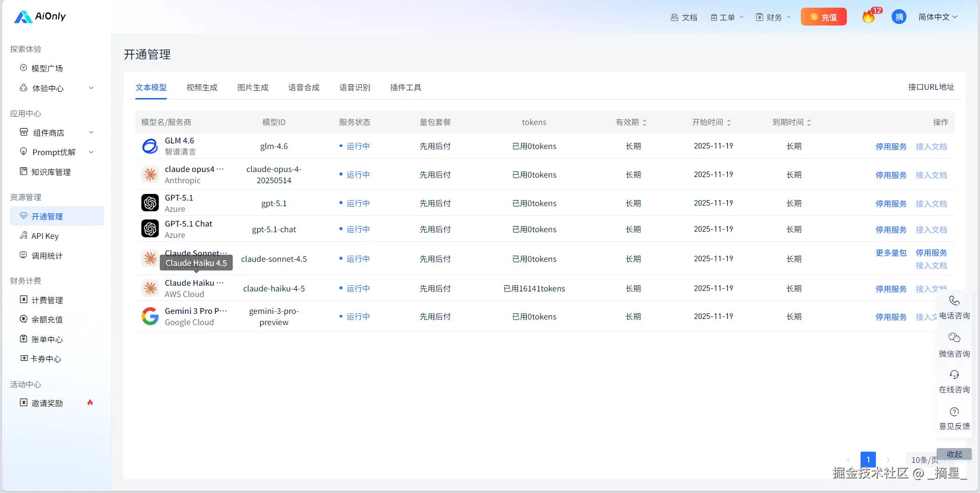Viewport: 980px width, 493px height.
Task: Click the 账单中心 sidebar icon
Action: 23,339
